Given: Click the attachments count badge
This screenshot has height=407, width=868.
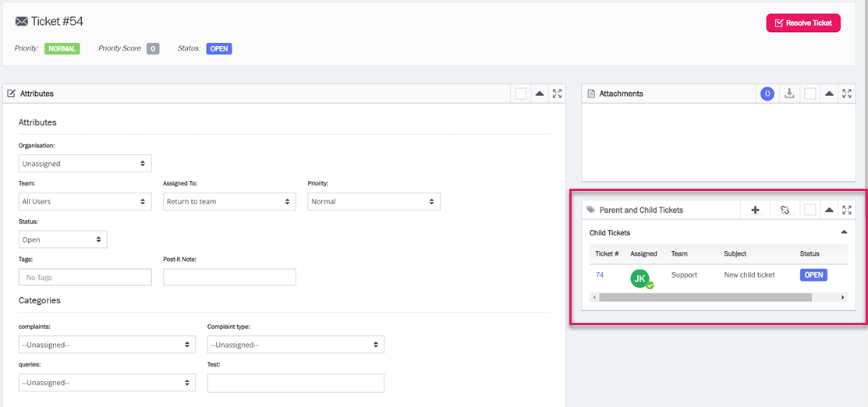Looking at the screenshot, I should [767, 94].
